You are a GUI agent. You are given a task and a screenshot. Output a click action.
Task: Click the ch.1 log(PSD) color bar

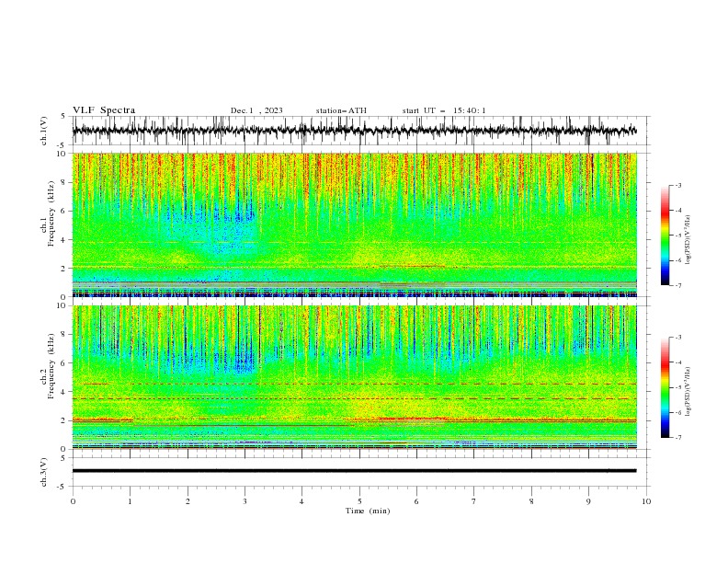coord(665,236)
